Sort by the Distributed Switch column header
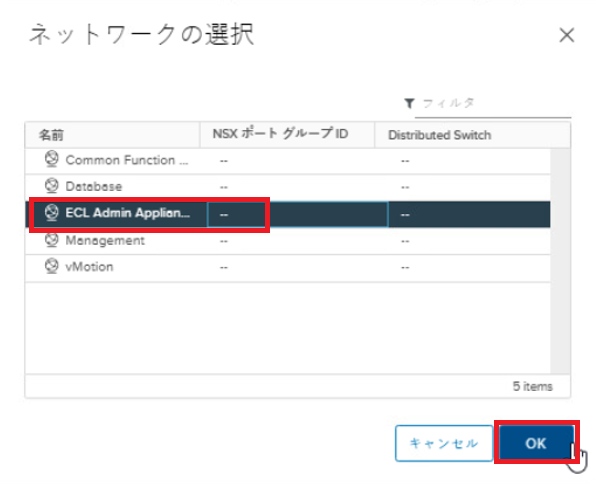 [472, 135]
